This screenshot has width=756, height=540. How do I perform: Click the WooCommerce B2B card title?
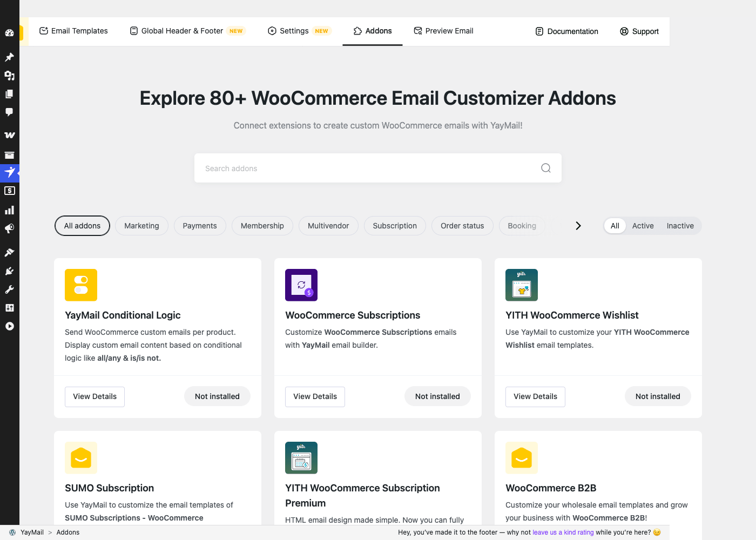[551, 488]
